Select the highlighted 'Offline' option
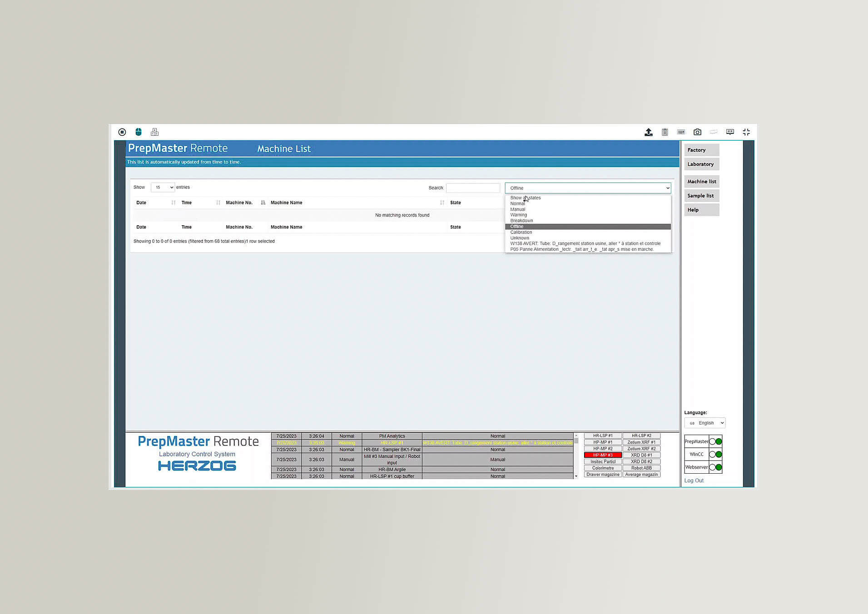868x614 pixels. pyautogui.click(x=588, y=227)
